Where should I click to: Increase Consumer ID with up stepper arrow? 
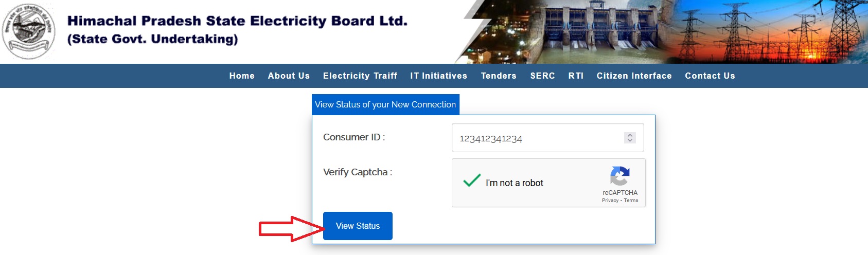coord(630,135)
